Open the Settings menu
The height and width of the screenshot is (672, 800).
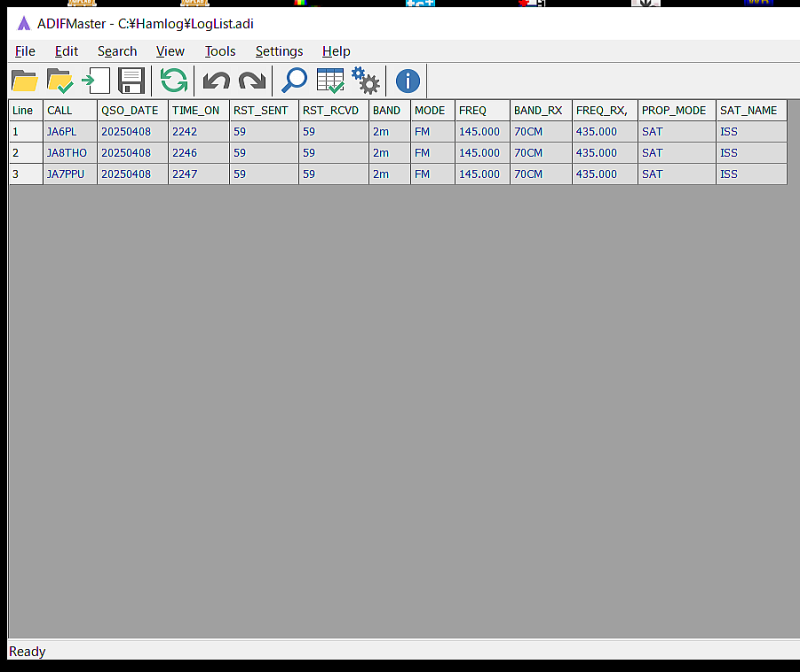279,52
